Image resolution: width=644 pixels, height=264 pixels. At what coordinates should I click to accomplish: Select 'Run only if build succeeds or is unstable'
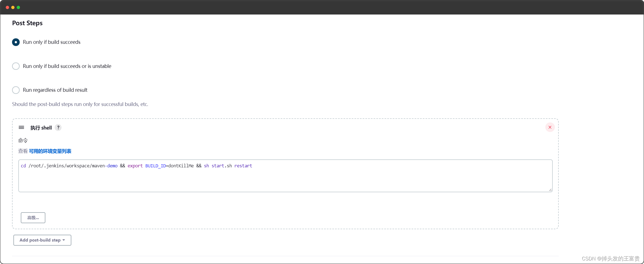click(16, 66)
